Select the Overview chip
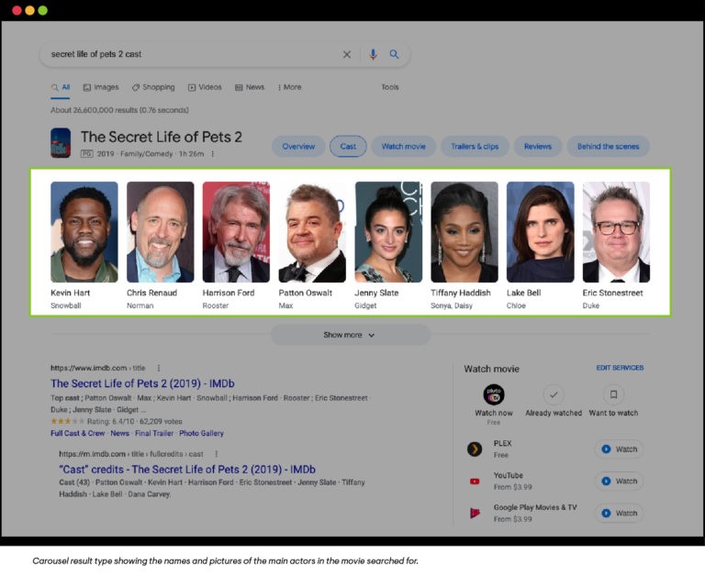This screenshot has height=588, width=705. (x=298, y=147)
